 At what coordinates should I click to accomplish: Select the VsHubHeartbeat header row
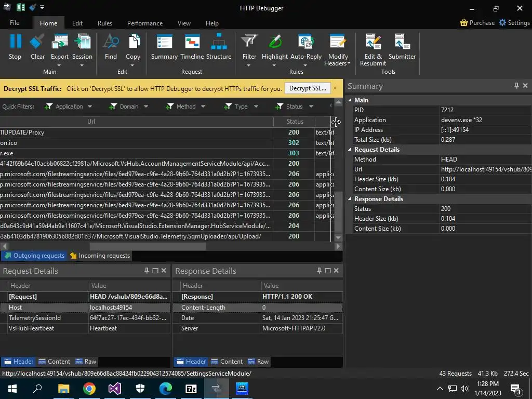pyautogui.click(x=85, y=328)
